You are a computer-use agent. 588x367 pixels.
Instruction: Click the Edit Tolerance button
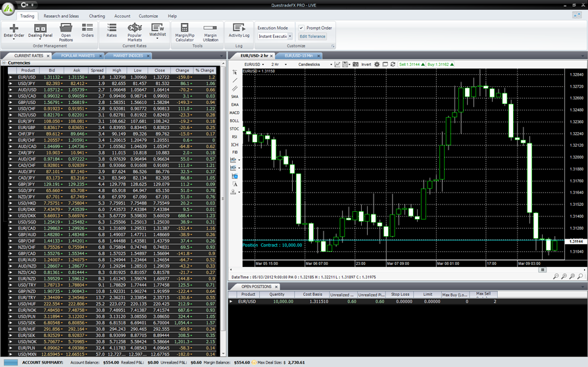[312, 36]
